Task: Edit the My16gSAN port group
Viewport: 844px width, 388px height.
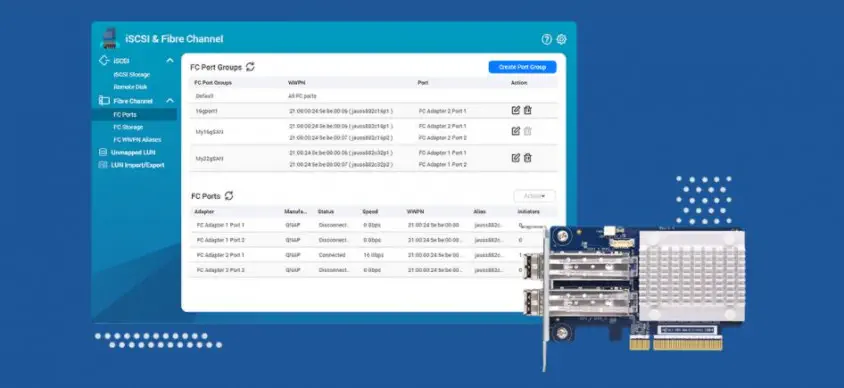Action: point(516,131)
